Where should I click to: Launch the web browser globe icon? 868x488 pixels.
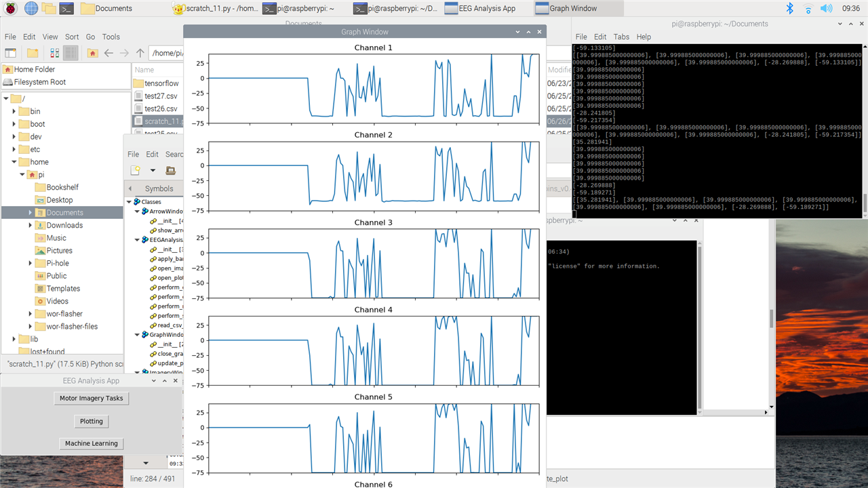coord(31,8)
